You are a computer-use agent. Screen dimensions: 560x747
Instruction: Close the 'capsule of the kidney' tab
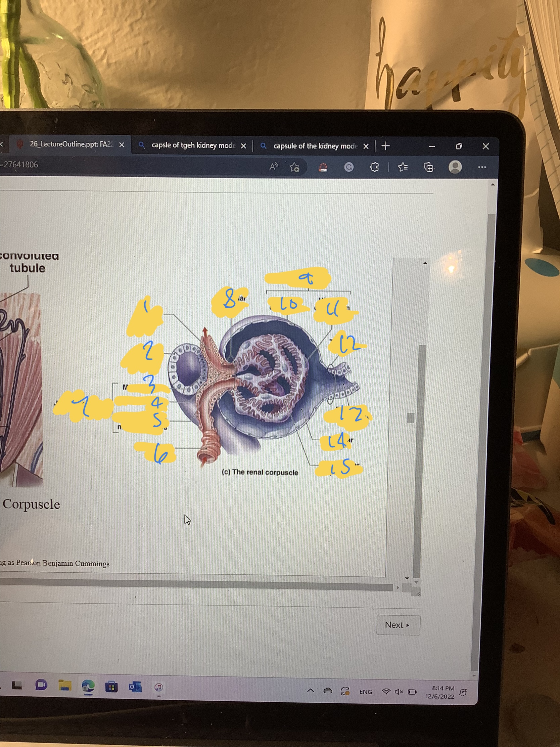tap(366, 146)
